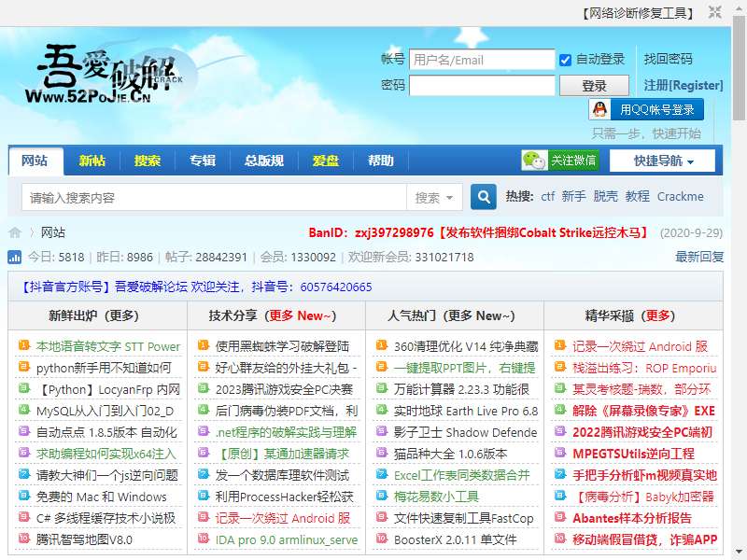Open the 注册[Register] link
Image resolution: width=747 pixels, height=560 pixels.
684,86
